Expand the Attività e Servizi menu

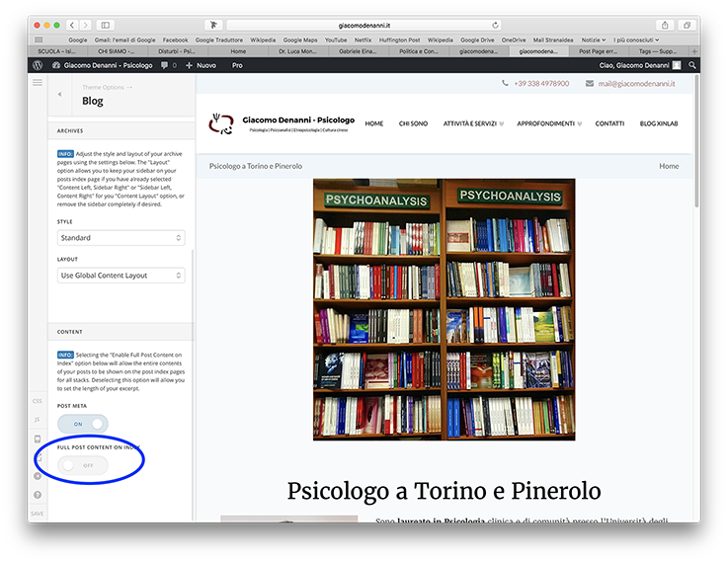(x=473, y=123)
